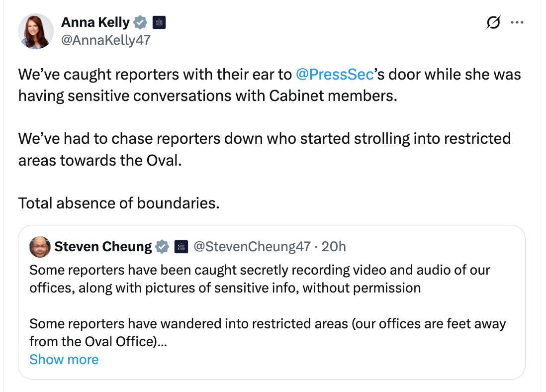546x392 pixels.
Task: Open the 20h timestamp of quoted post
Action: (x=334, y=247)
